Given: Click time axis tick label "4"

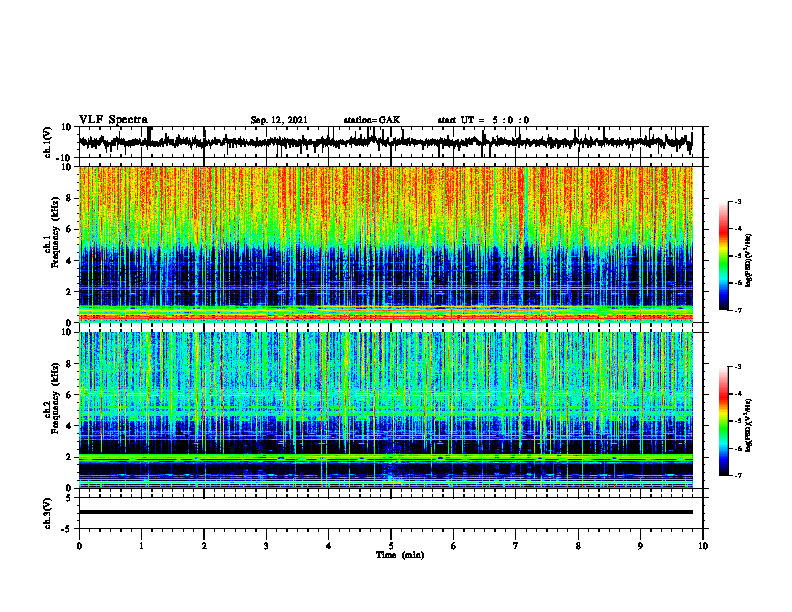Looking at the screenshot, I should pos(329,546).
